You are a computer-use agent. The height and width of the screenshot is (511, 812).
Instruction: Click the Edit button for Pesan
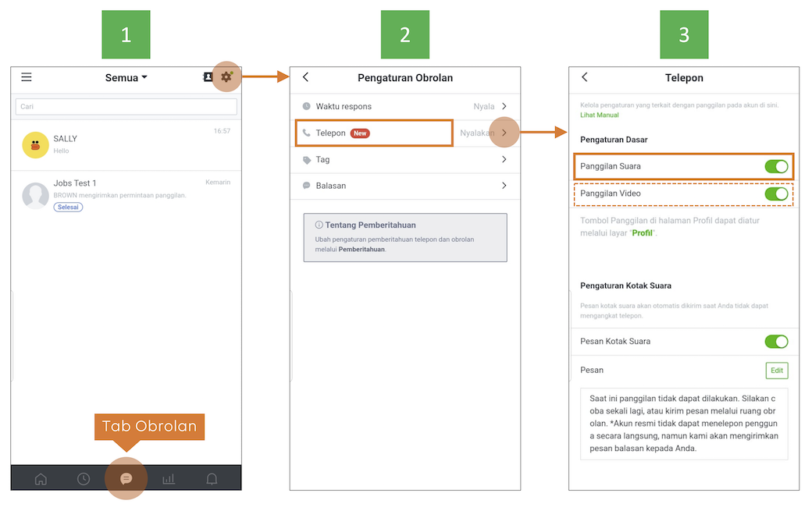(x=777, y=371)
